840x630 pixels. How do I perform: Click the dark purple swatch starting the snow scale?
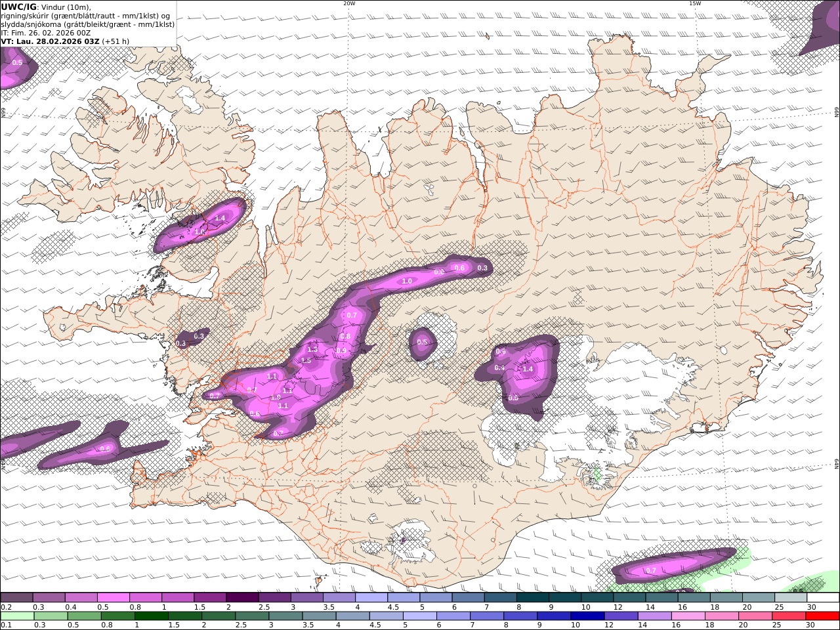16,598
